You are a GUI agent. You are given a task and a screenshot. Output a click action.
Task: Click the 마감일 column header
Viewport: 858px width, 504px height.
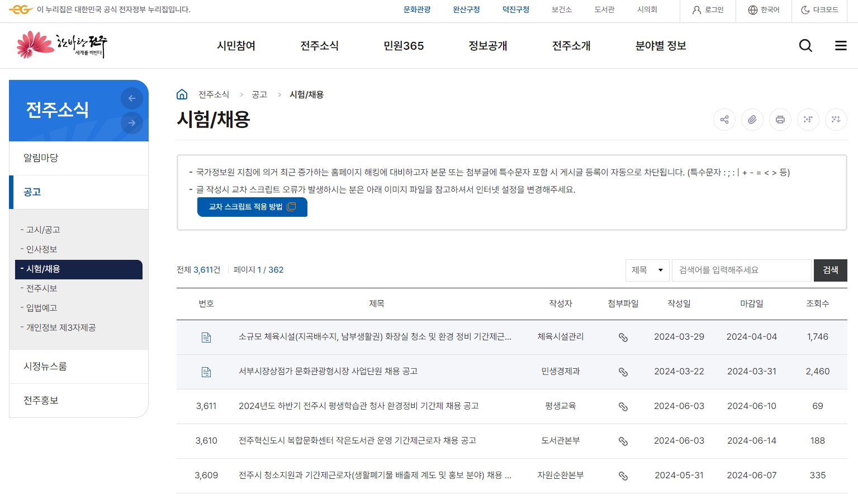pos(751,304)
